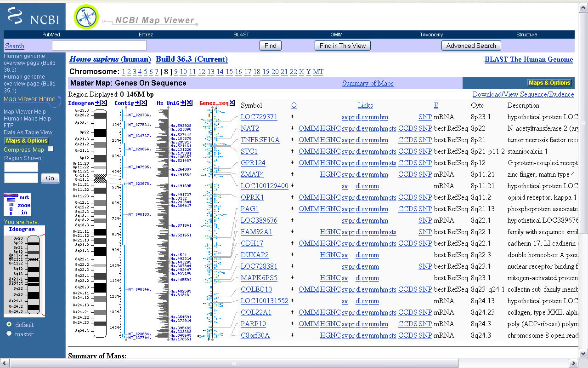Open the yellow Maps & Options button in header

[549, 83]
